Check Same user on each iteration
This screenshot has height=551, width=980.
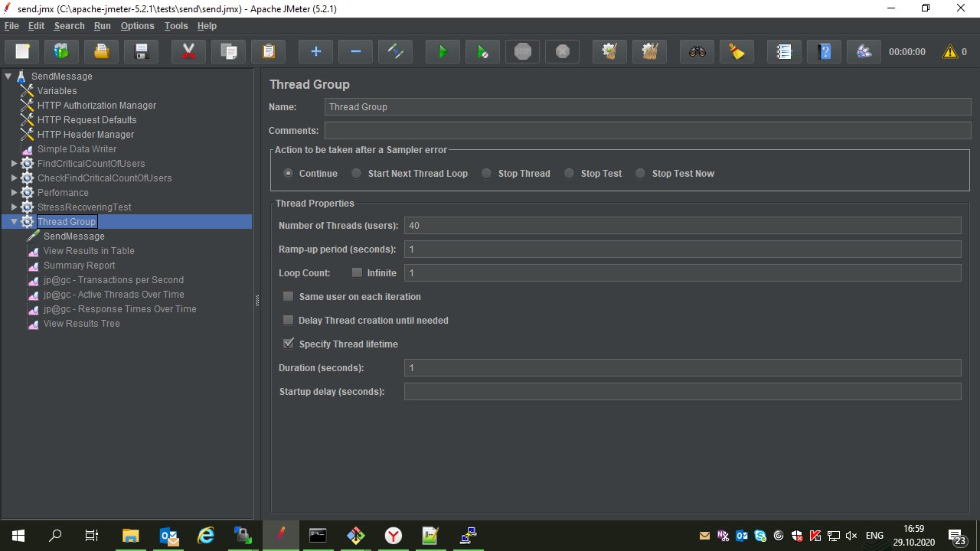289,297
